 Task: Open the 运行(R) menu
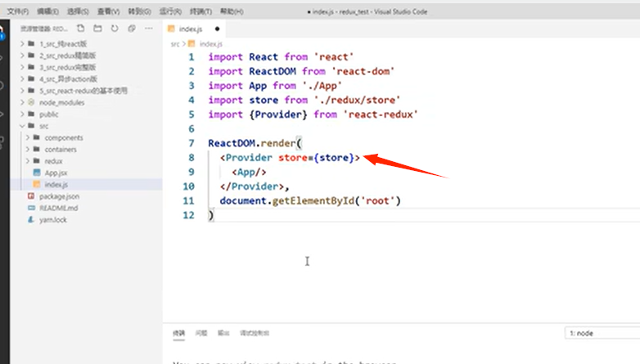[x=170, y=11]
